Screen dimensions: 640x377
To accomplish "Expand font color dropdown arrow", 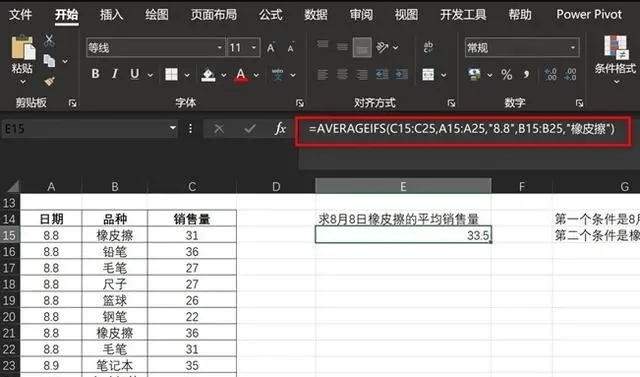I will (x=256, y=75).
